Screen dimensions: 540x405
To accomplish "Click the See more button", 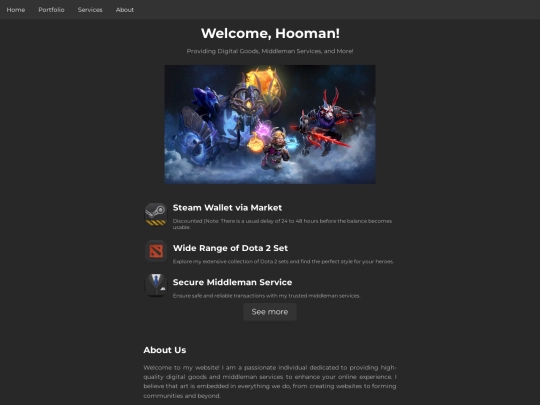I will [x=270, y=312].
